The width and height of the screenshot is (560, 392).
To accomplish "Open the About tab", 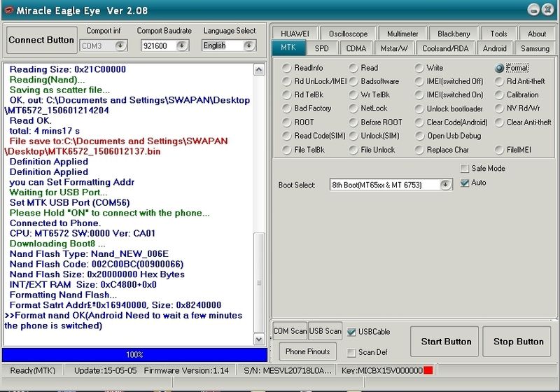I will [x=536, y=34].
